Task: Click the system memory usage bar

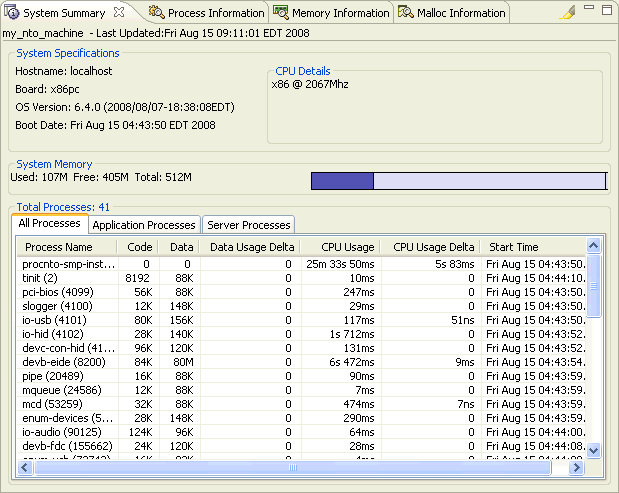Action: pyautogui.click(x=458, y=181)
